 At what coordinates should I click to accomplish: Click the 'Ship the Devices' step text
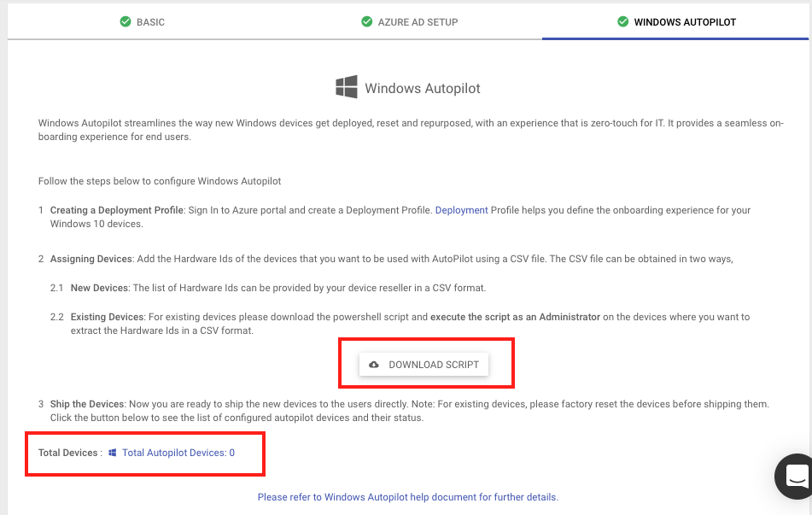[87, 404]
